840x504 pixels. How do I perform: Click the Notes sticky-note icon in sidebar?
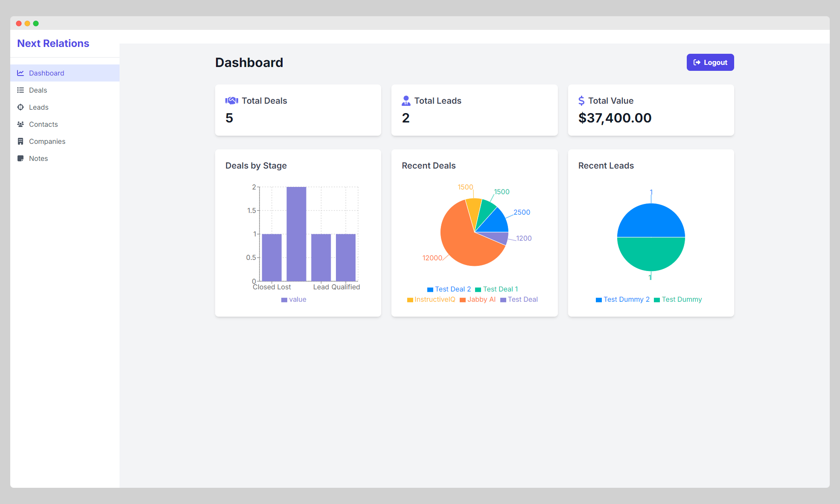[x=20, y=158]
